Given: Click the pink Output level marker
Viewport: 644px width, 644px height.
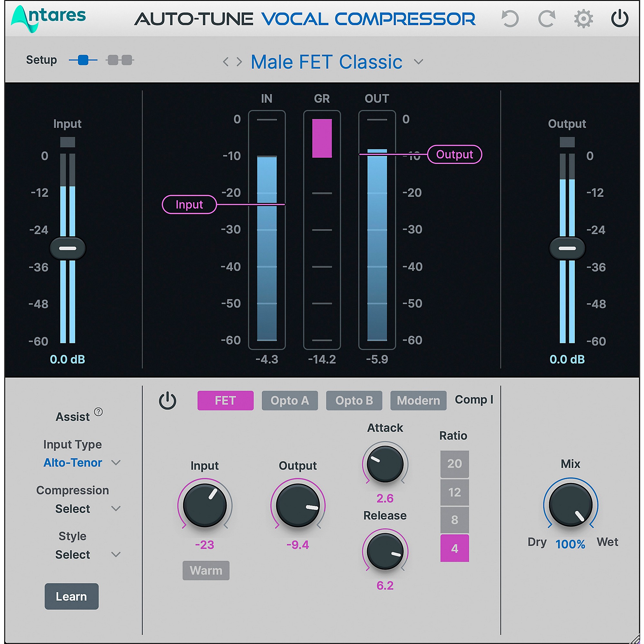Looking at the screenshot, I should 455,154.
